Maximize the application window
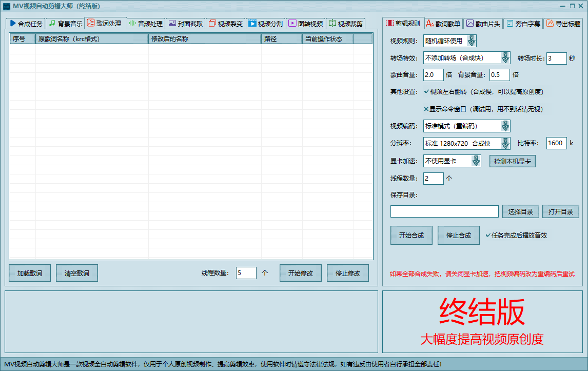This screenshot has width=588, height=371. pyautogui.click(x=572, y=6)
